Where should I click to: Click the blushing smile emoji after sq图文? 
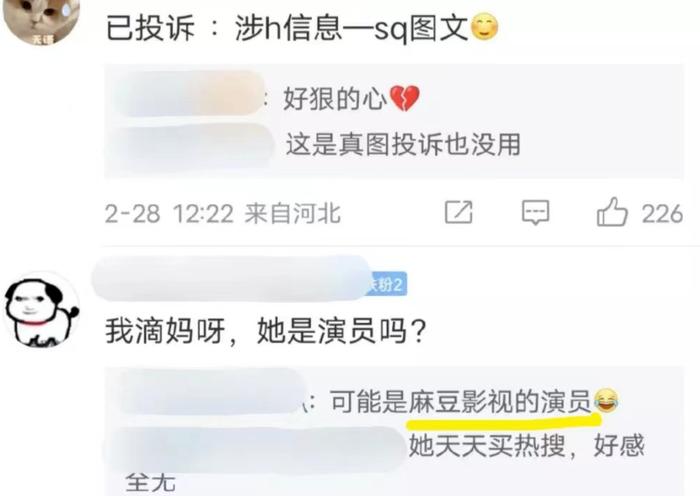484,28
